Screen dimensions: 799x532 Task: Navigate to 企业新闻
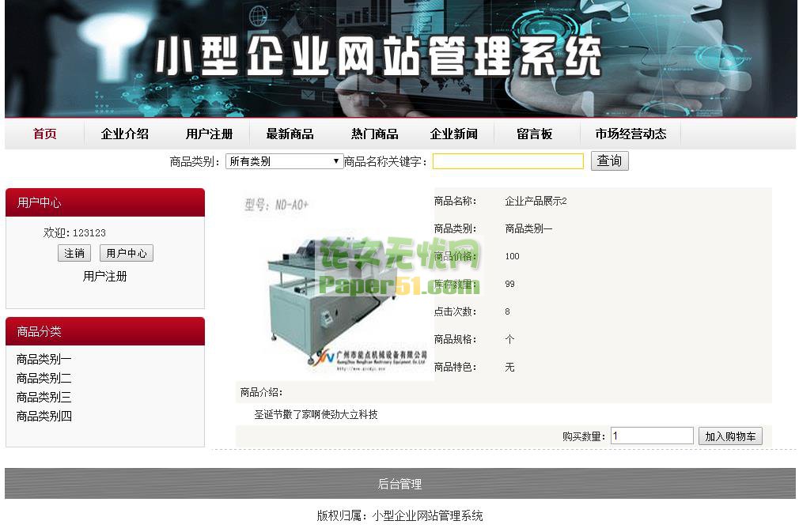[x=454, y=134]
